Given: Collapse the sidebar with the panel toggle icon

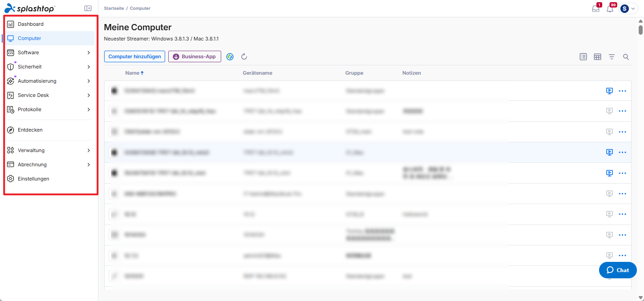Looking at the screenshot, I should [x=88, y=8].
